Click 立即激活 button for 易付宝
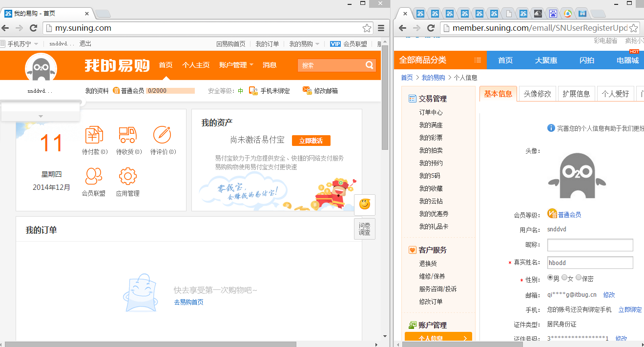 click(x=311, y=141)
